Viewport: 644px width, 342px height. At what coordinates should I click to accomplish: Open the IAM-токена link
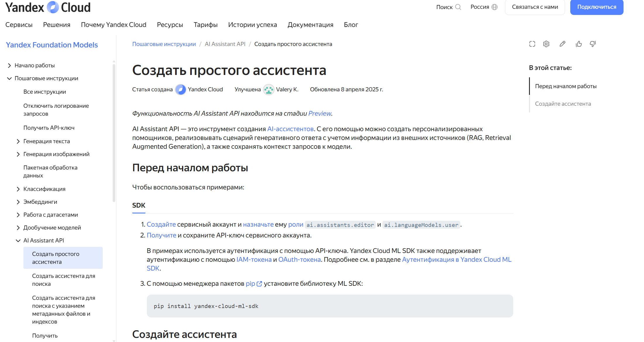254,260
